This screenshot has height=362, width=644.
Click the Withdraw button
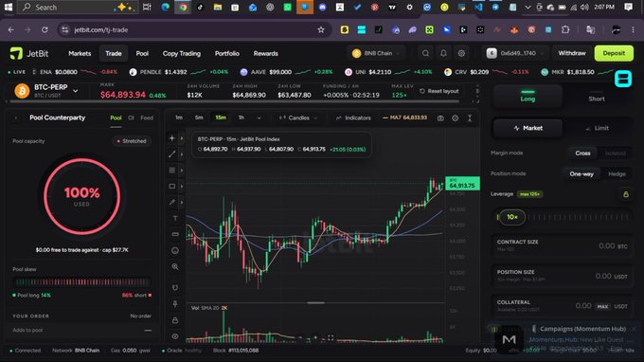point(572,53)
